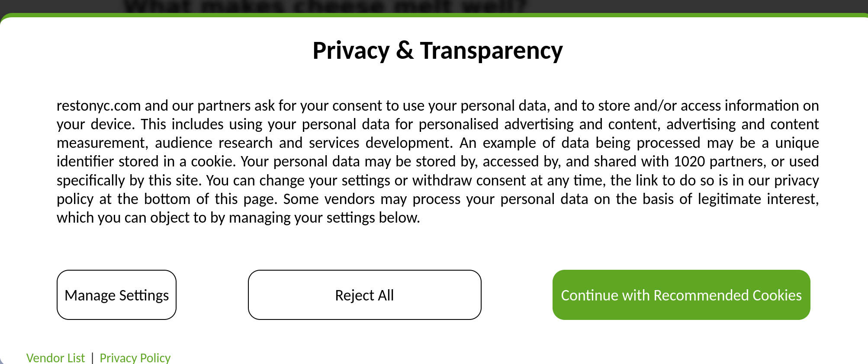
Task: Click the separator bar between footer links
Action: [92, 358]
